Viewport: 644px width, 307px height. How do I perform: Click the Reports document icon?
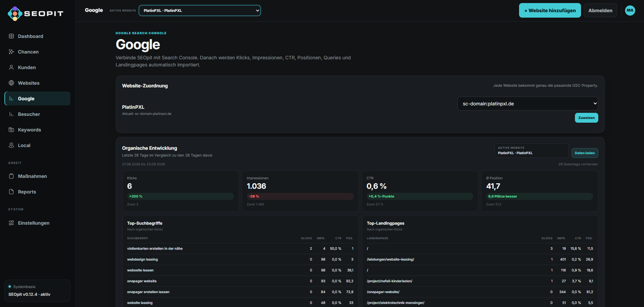(11, 192)
